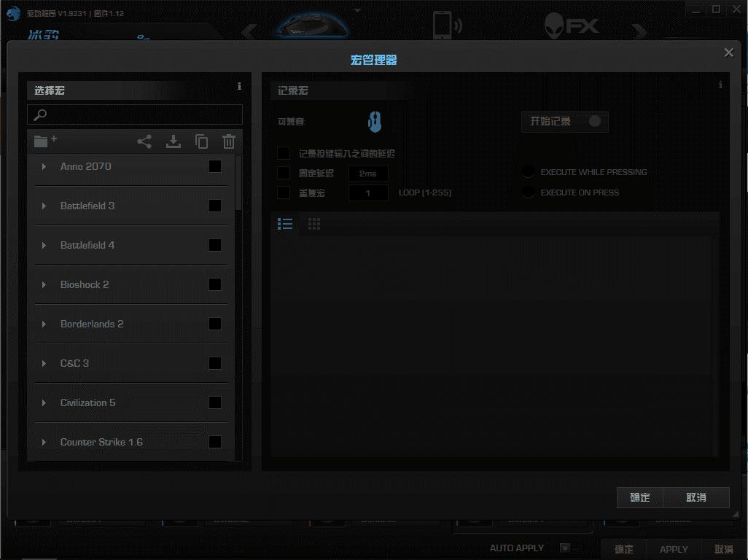748x560 pixels.
Task: Tick the Anno 2070 checkbox
Action: 215,166
